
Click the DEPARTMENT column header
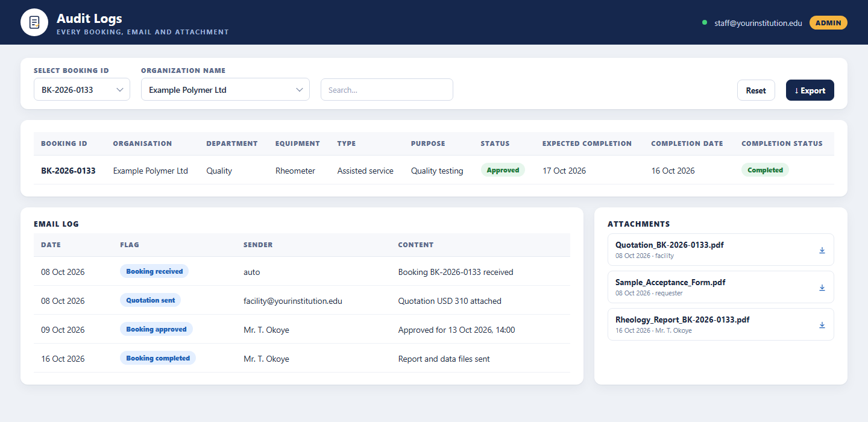tap(232, 143)
